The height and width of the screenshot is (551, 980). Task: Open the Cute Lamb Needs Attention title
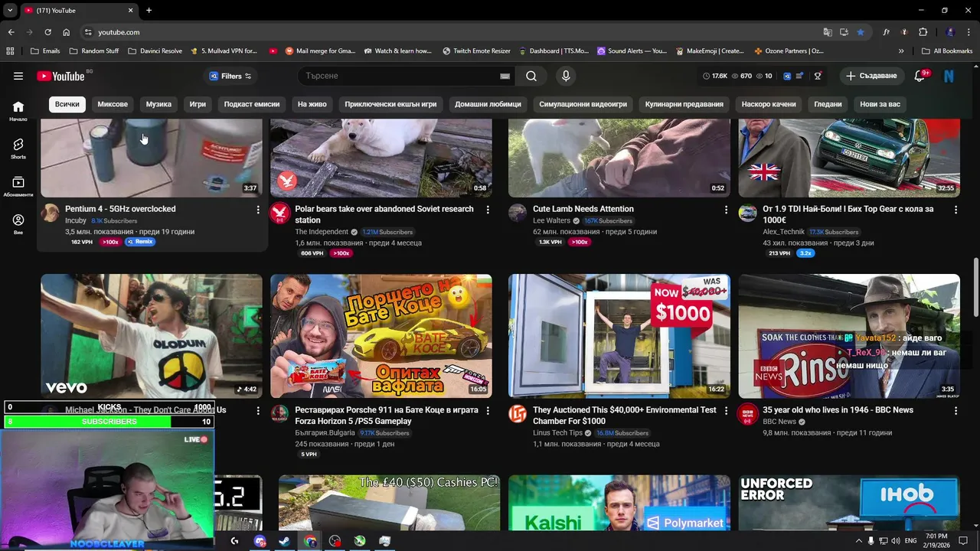tap(583, 209)
